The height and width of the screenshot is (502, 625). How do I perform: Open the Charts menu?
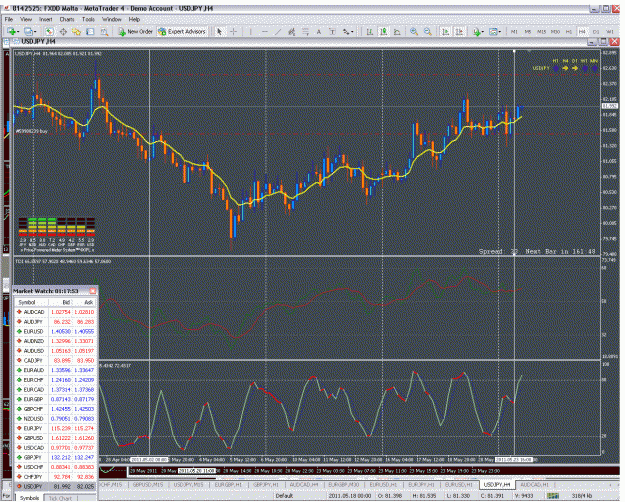coord(67,19)
